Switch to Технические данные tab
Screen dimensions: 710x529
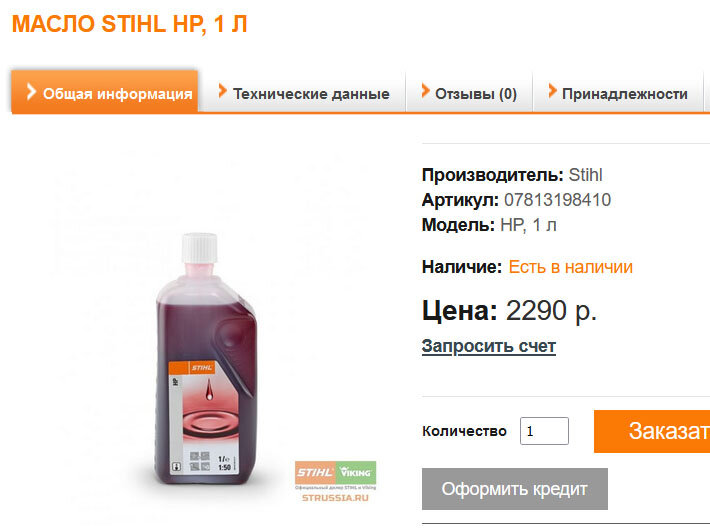(302, 91)
